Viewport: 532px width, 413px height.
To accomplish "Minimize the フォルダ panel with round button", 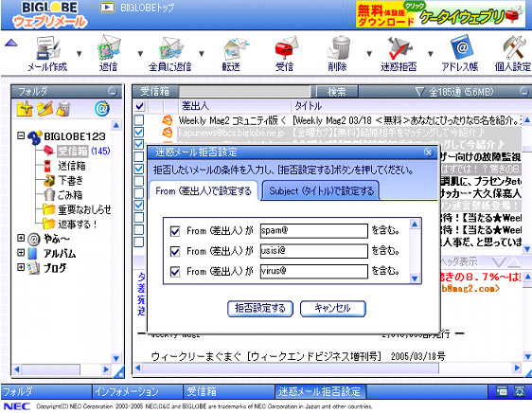I will (113, 91).
